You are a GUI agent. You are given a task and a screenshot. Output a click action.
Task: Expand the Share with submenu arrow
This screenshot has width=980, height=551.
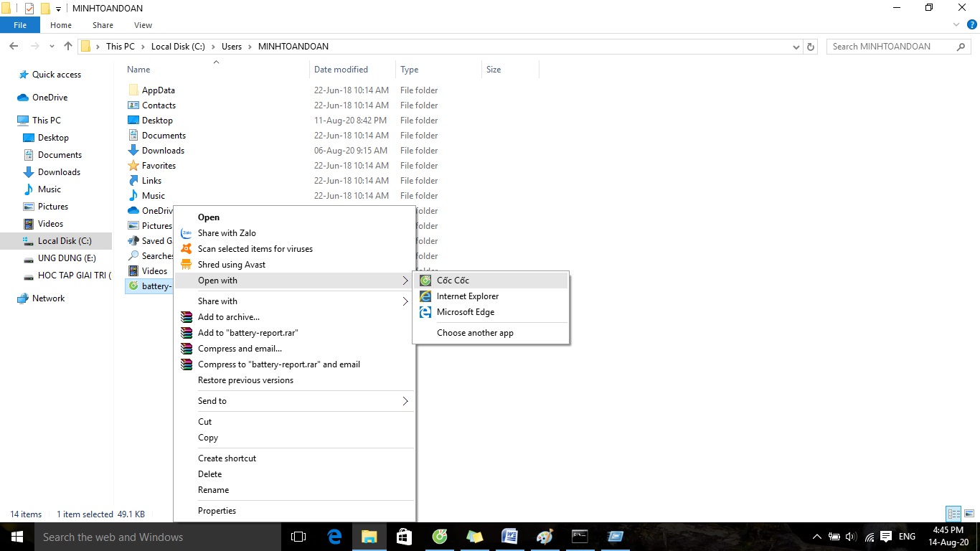(x=405, y=301)
